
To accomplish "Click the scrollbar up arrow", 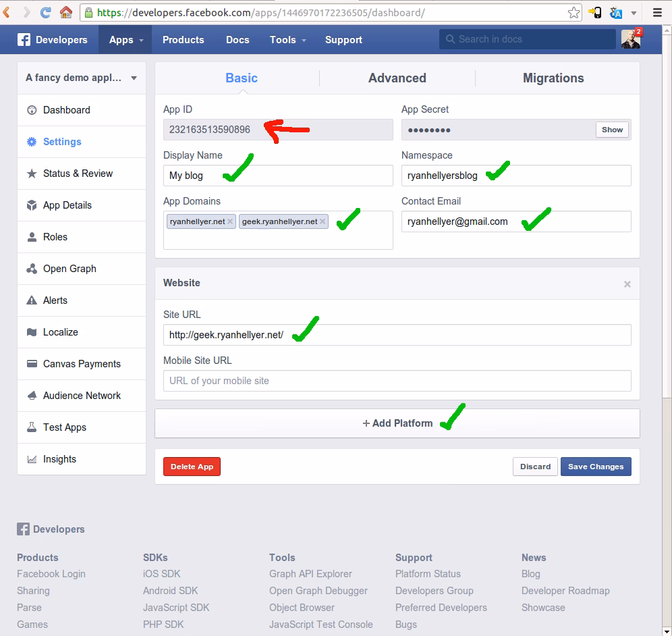I will pyautogui.click(x=667, y=30).
